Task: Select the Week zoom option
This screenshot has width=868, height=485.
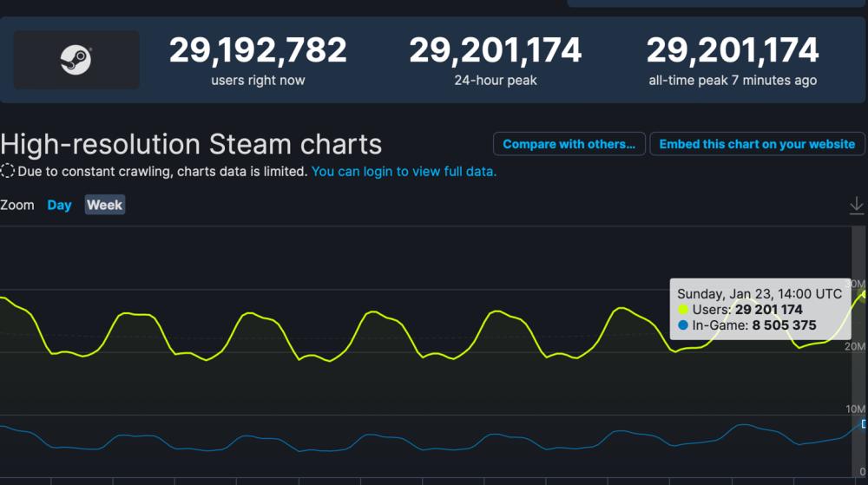Action: coord(105,205)
